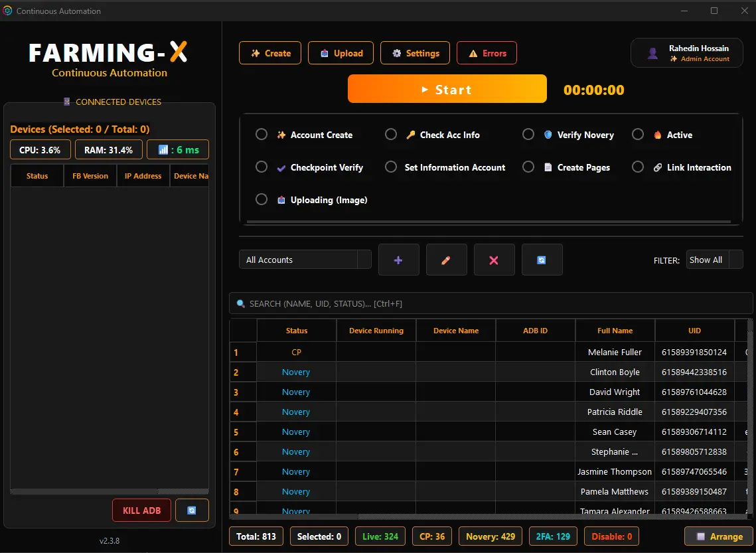756x553 pixels.
Task: Open the Errors panel button
Action: (x=487, y=53)
